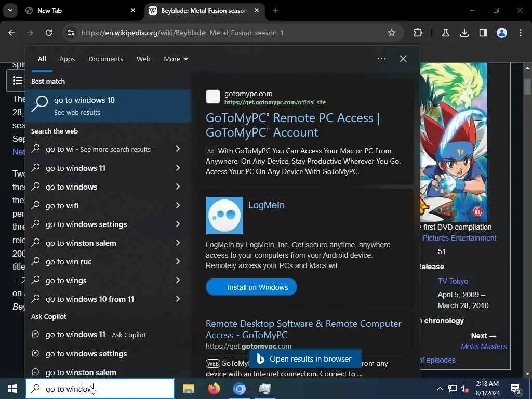The width and height of the screenshot is (532, 399).
Task: Switch to New Tab browser tab
Action: click(80, 10)
